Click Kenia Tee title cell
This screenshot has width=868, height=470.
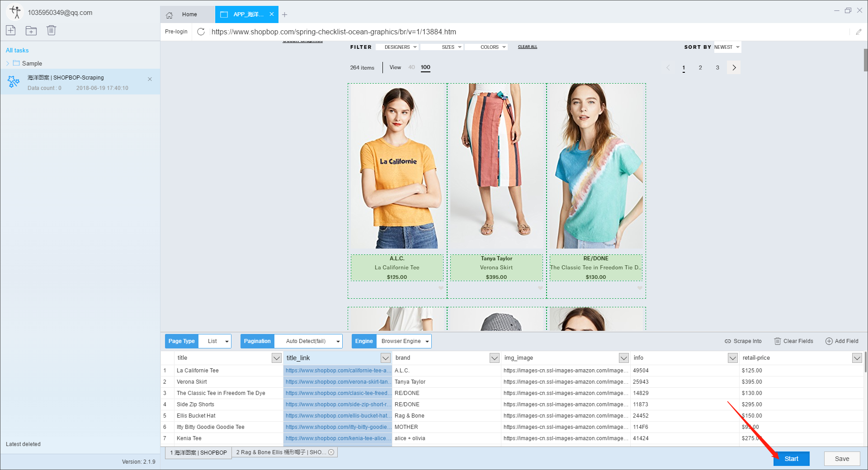228,438
